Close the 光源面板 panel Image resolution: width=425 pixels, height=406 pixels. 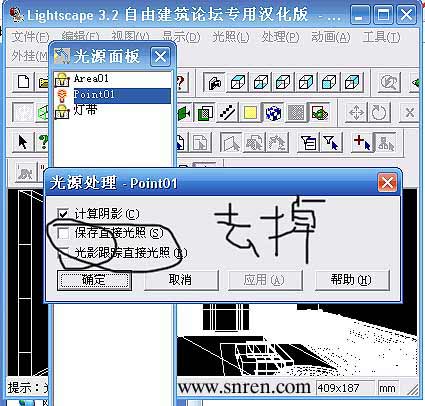[160, 57]
